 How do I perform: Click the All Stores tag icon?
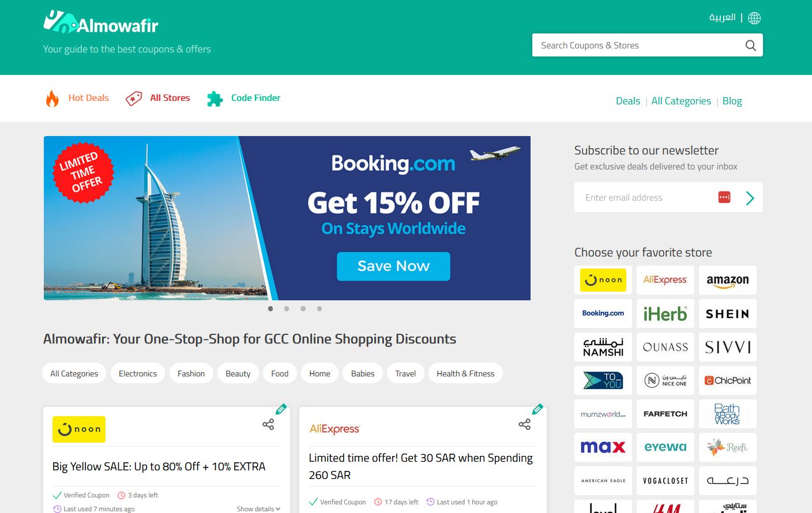(x=134, y=99)
